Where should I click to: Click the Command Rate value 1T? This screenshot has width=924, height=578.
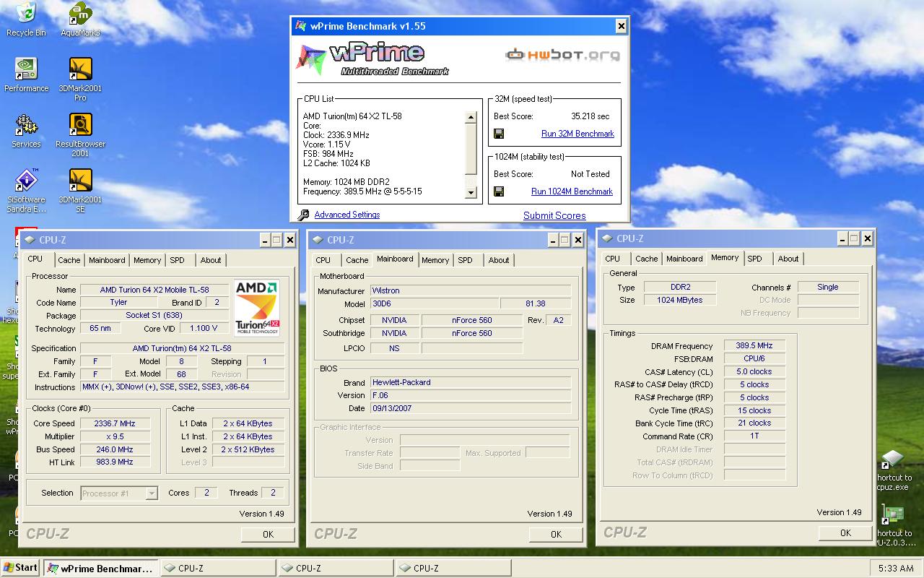754,436
